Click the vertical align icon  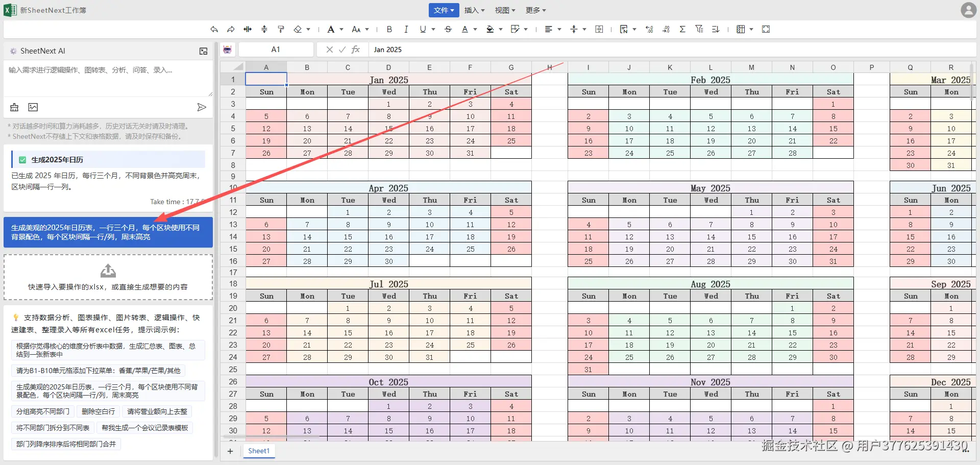(574, 30)
